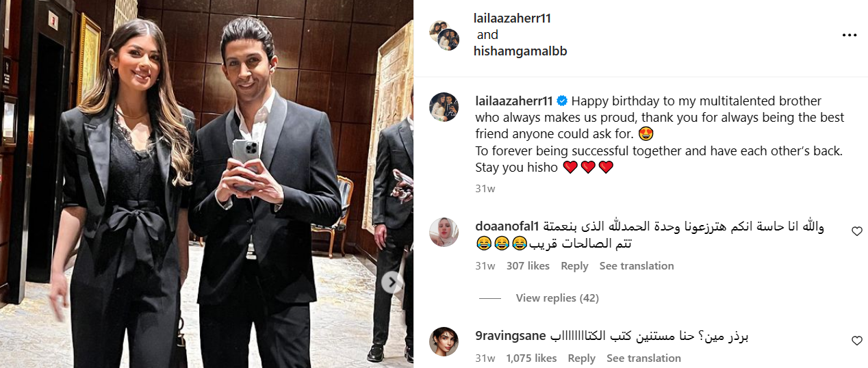
Task: Open the 9ravingsane username link
Action: pos(510,336)
